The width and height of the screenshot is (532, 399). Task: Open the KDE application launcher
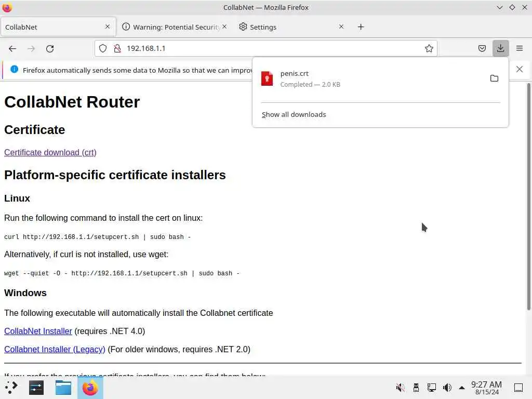(11, 388)
